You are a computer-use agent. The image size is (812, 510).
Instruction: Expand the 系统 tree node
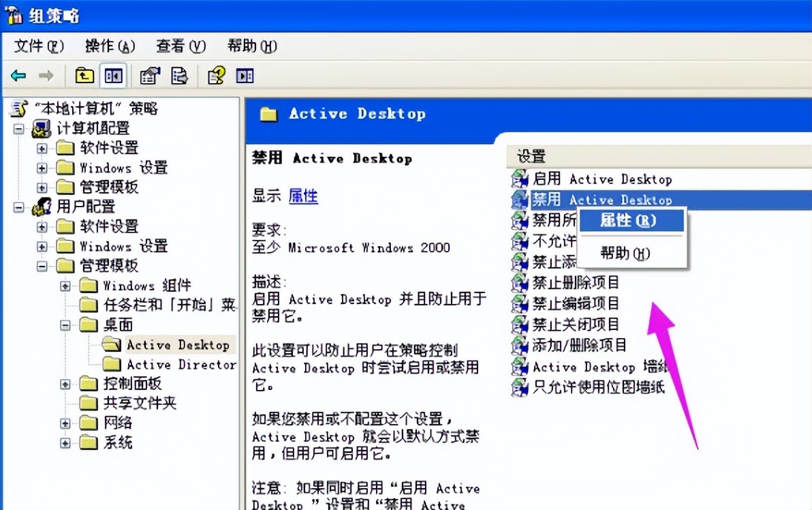point(65,443)
